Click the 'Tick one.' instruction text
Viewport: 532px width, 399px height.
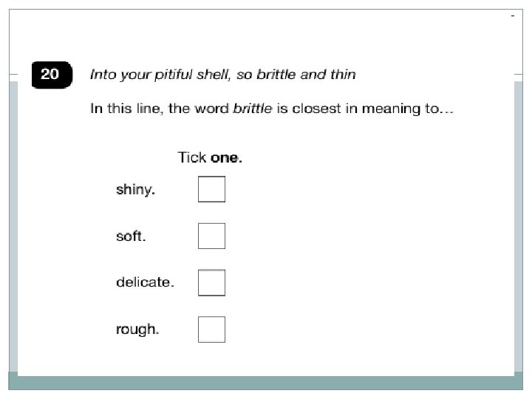pyautogui.click(x=210, y=157)
